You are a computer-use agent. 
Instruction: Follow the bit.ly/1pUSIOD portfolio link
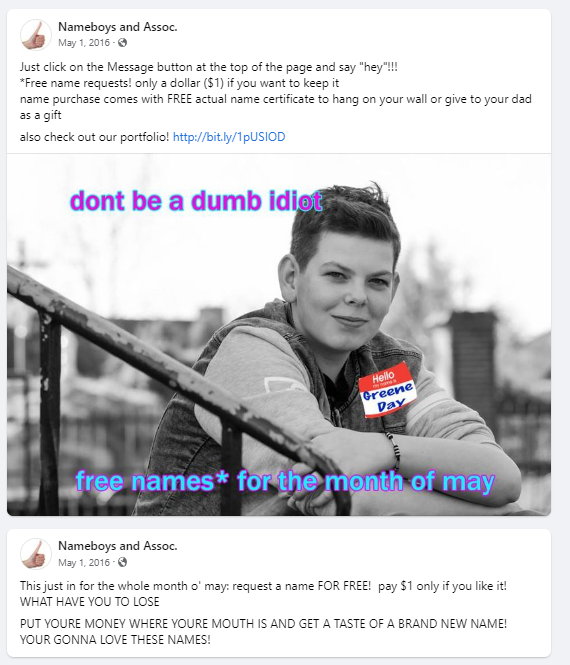click(229, 137)
